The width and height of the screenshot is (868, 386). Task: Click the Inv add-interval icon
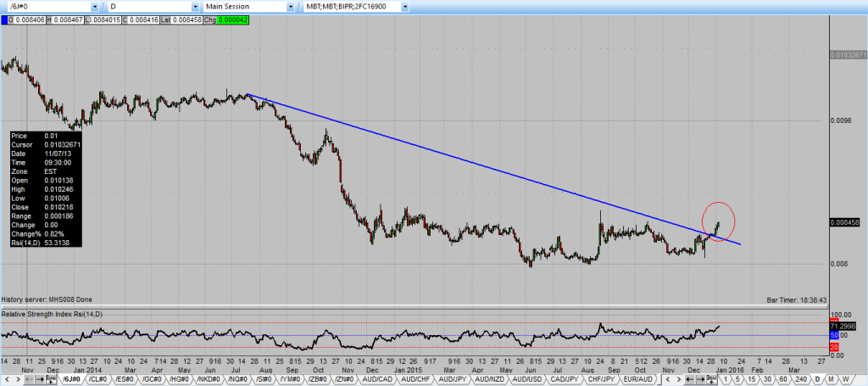tap(711, 379)
